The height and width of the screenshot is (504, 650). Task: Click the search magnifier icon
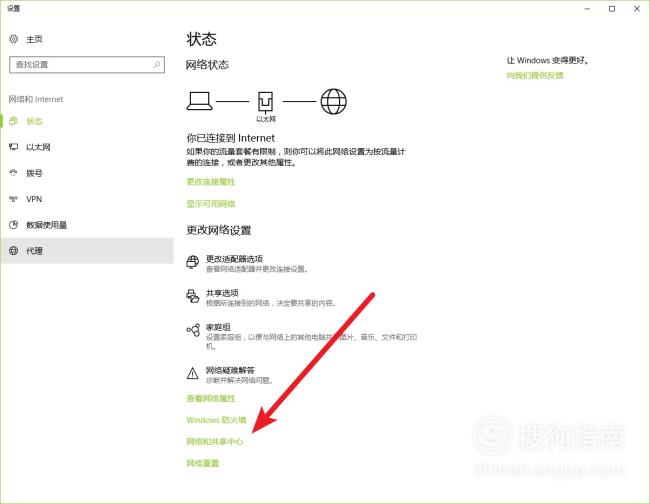157,65
